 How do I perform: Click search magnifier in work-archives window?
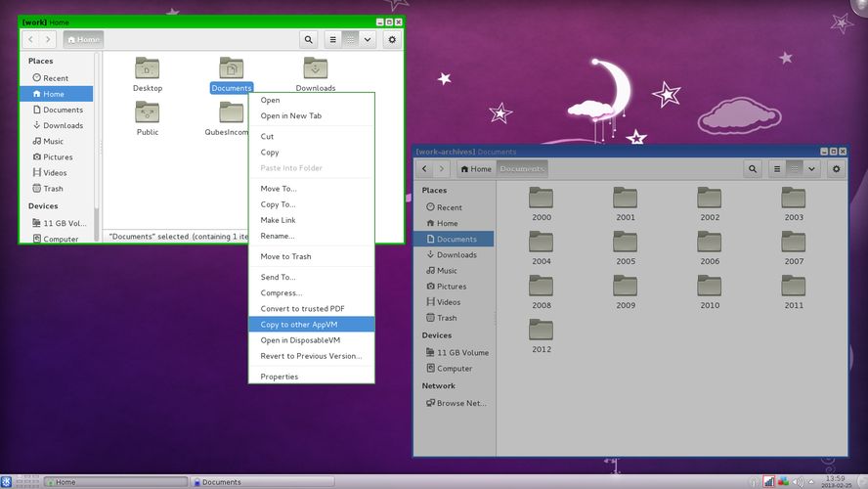coord(753,169)
